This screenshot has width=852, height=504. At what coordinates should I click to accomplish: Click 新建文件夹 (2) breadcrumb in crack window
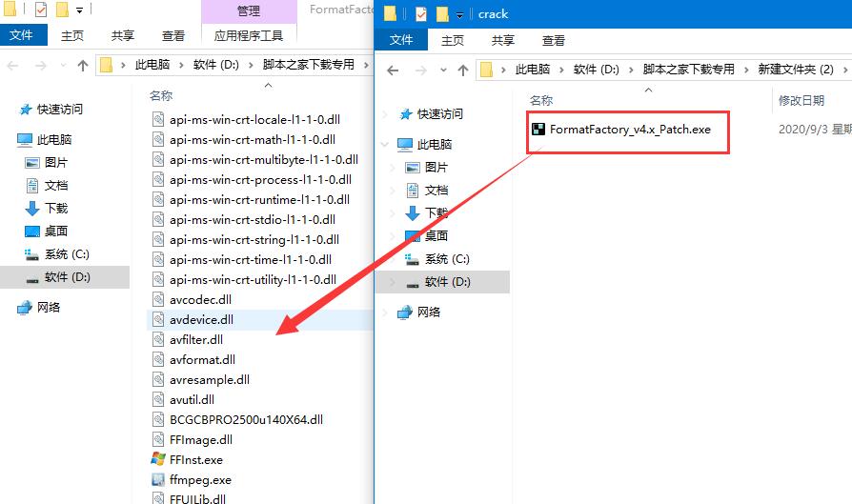coord(796,69)
